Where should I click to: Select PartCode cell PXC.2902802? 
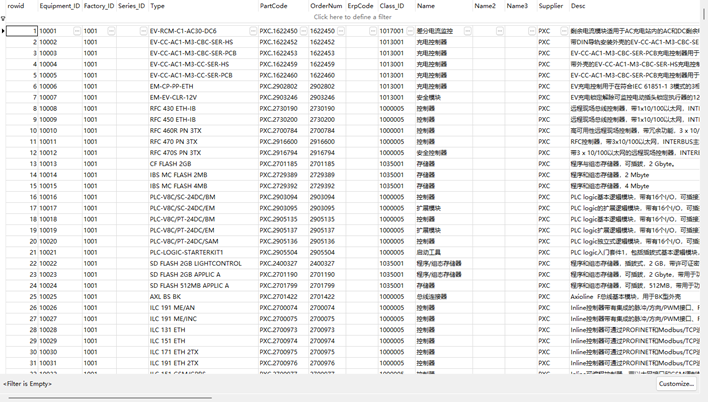tap(283, 86)
